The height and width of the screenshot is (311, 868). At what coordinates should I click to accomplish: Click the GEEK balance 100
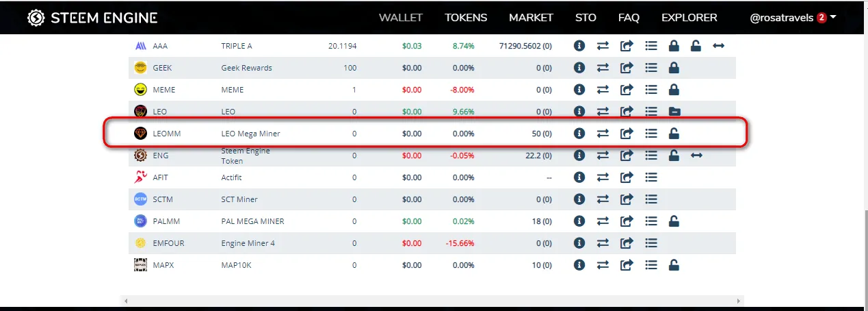point(350,68)
